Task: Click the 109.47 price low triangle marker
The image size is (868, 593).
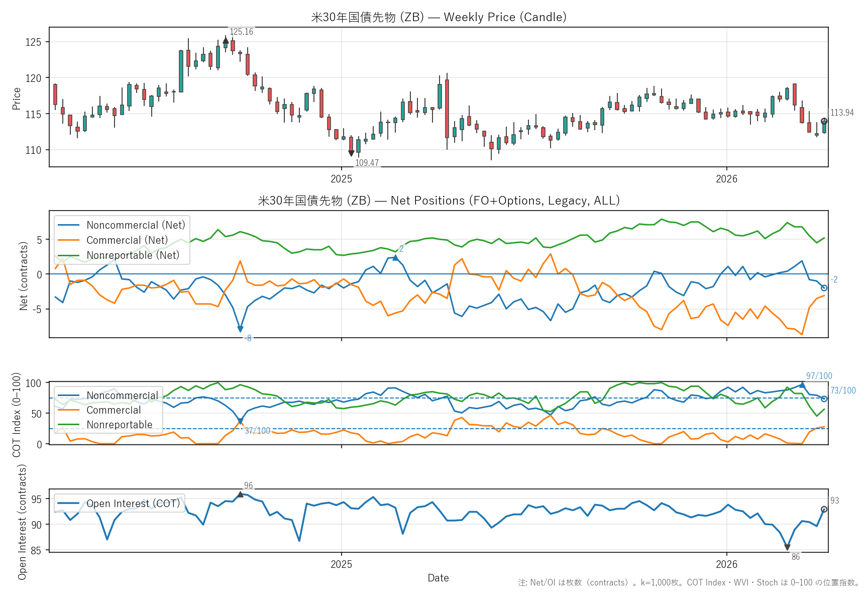Action: coord(351,153)
